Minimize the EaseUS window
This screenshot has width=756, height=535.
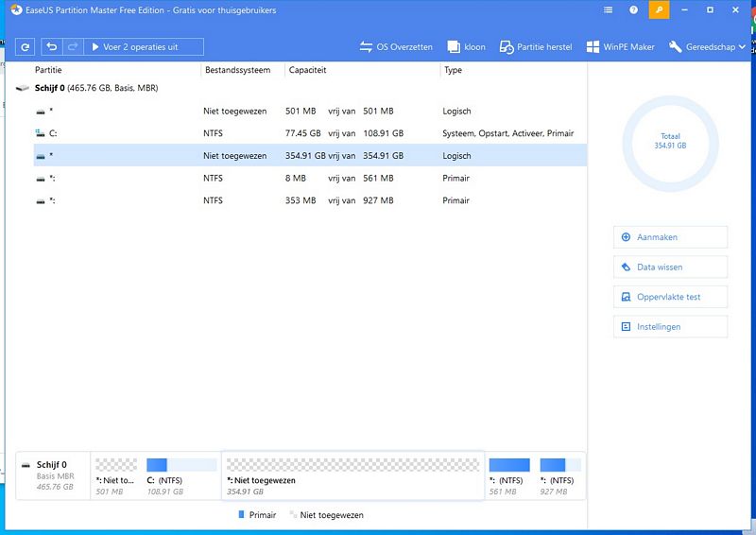[x=684, y=9]
